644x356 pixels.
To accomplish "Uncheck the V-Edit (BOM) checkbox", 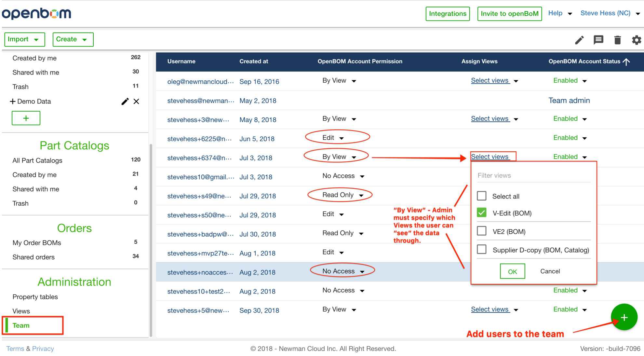I will pos(482,212).
